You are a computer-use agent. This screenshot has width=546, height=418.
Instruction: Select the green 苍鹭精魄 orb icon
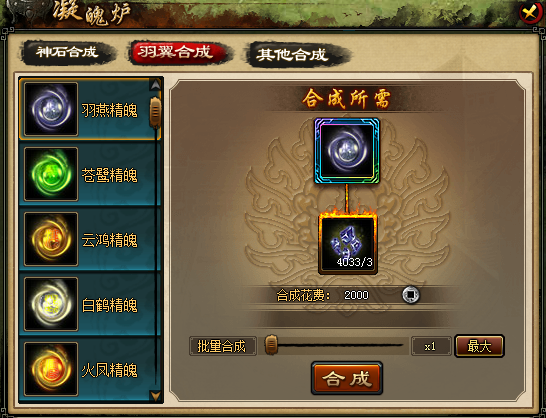pos(51,174)
